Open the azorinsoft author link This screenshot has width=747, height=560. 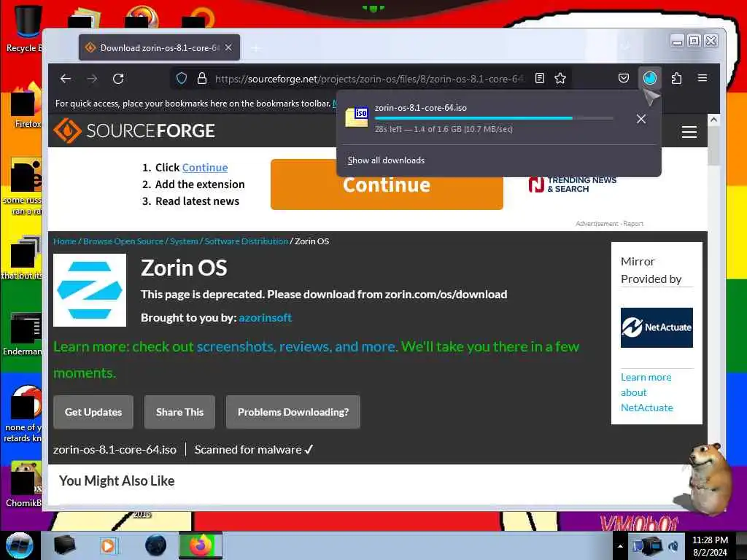click(265, 318)
